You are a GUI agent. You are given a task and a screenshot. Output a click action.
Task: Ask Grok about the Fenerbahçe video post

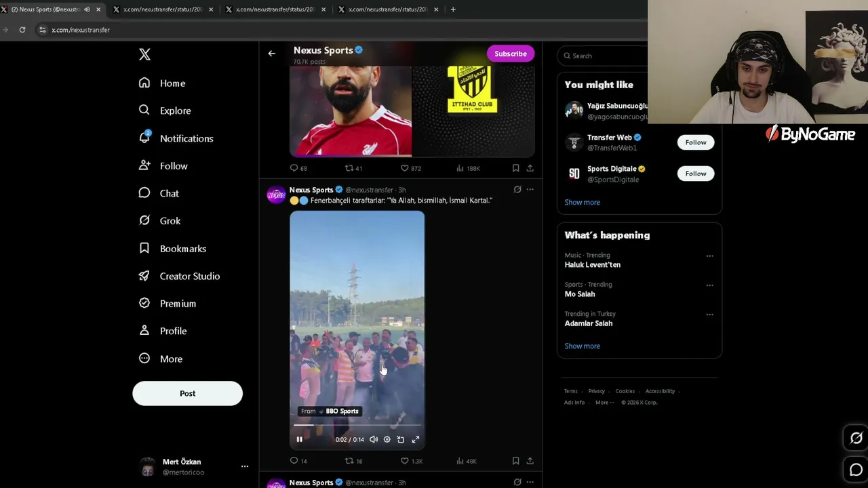click(517, 190)
